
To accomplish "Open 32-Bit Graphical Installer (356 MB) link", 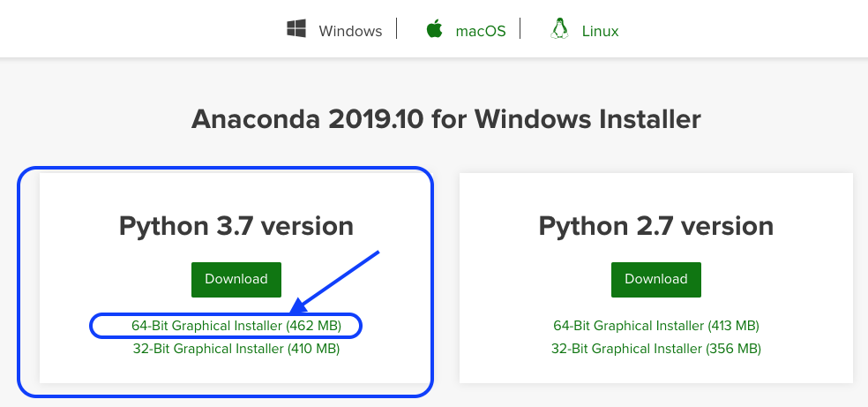I will click(x=655, y=349).
